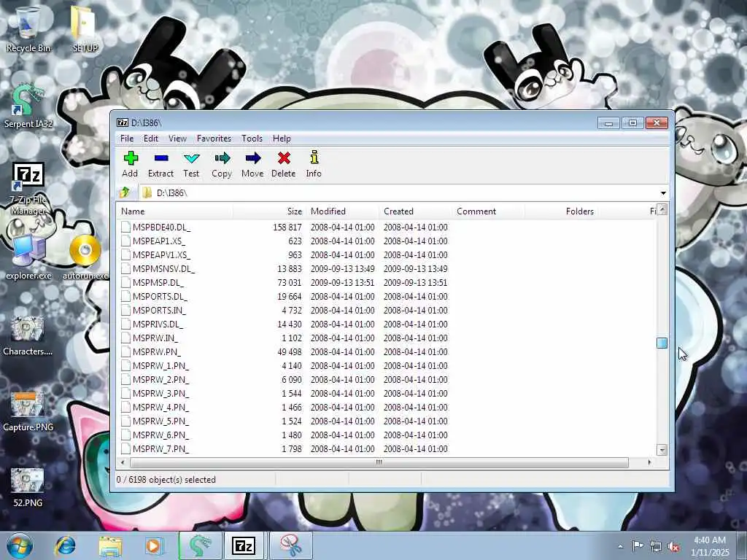
Task: Sort by the Comment column header
Action: (x=488, y=211)
